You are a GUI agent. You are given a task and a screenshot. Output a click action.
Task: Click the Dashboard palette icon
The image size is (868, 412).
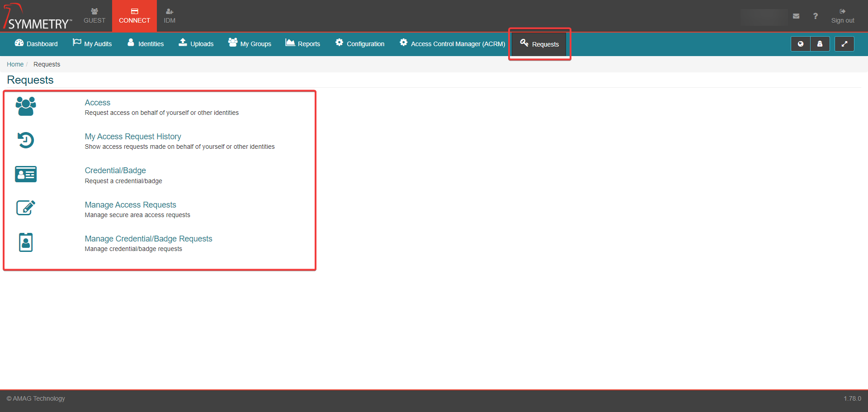coord(19,43)
